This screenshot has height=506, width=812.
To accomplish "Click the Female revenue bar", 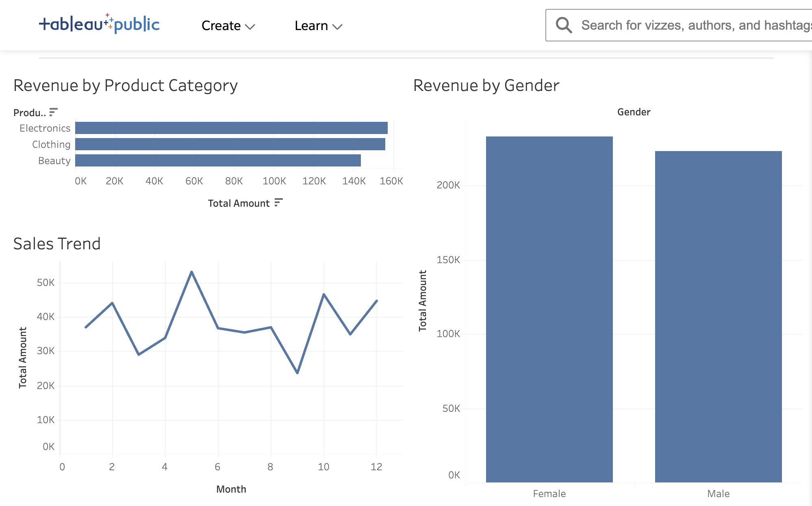I will tap(549, 309).
